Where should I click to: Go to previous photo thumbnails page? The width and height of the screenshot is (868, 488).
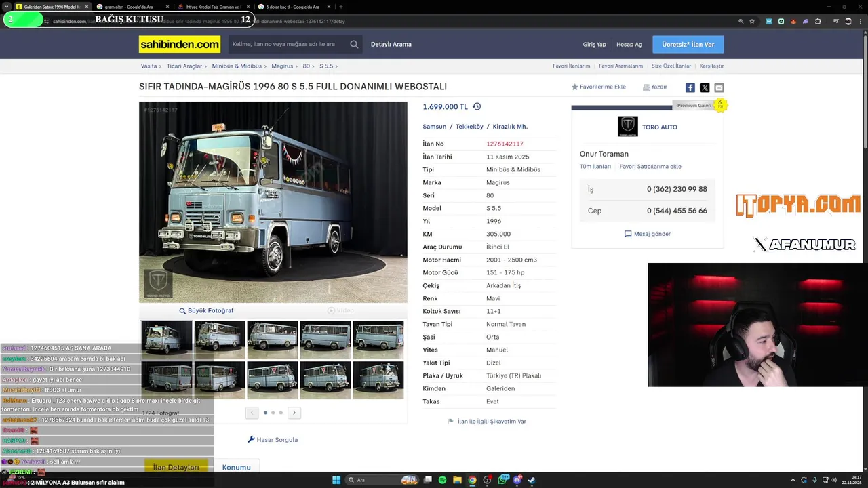(x=252, y=412)
